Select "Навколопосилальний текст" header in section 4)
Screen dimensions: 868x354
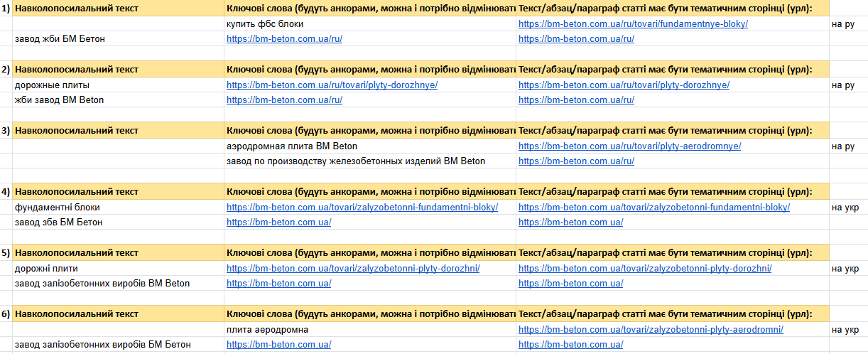pos(118,191)
